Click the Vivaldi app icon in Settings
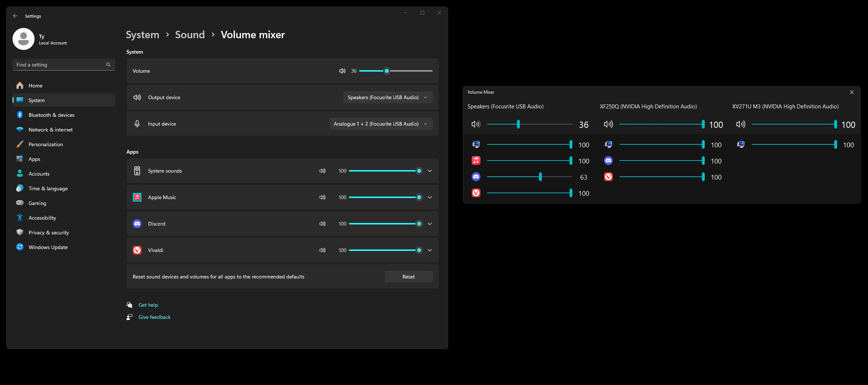 (137, 250)
